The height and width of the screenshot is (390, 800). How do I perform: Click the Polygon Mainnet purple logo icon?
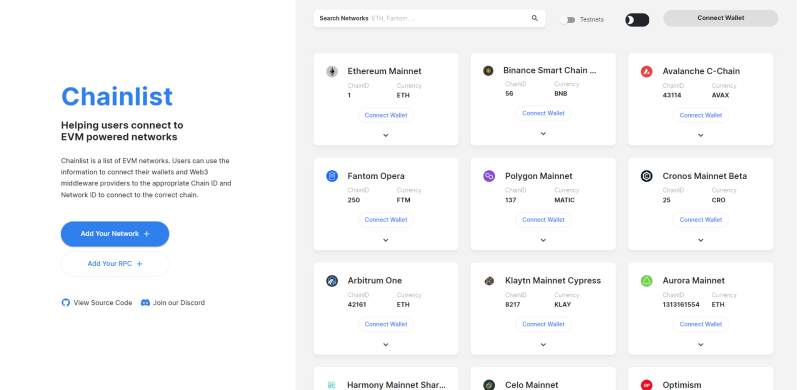[x=489, y=176]
